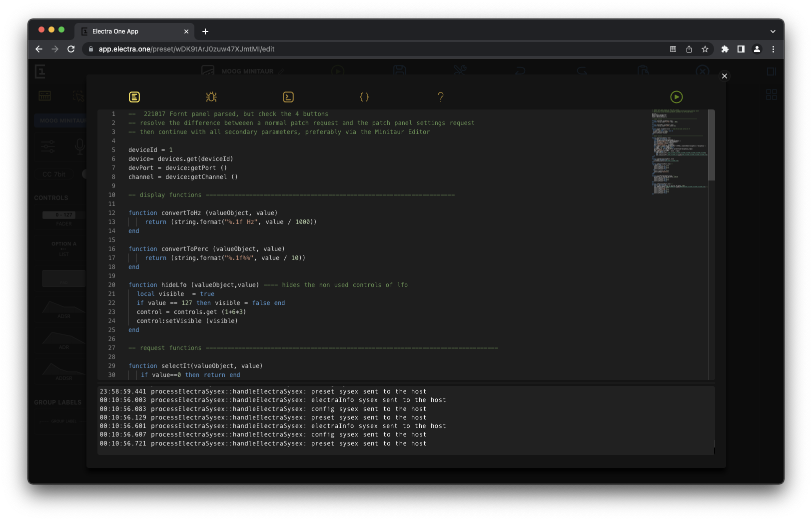
Task: Undo the last change
Action: [520, 71]
